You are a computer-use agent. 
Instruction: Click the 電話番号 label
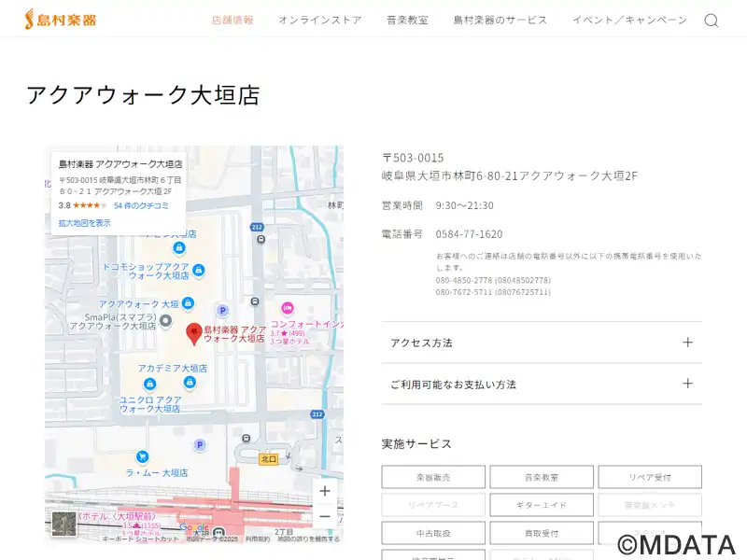[x=402, y=234]
